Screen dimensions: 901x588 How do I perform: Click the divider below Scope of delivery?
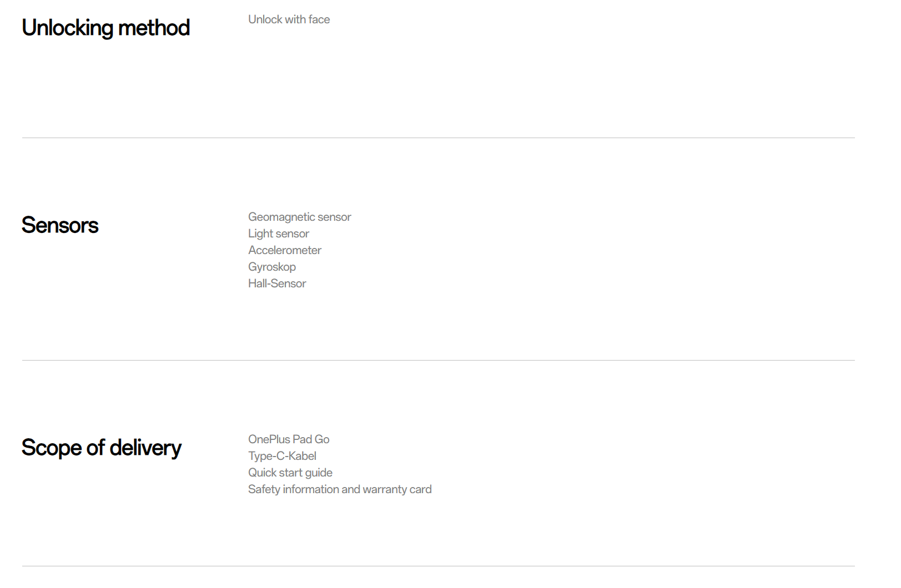coord(438,566)
